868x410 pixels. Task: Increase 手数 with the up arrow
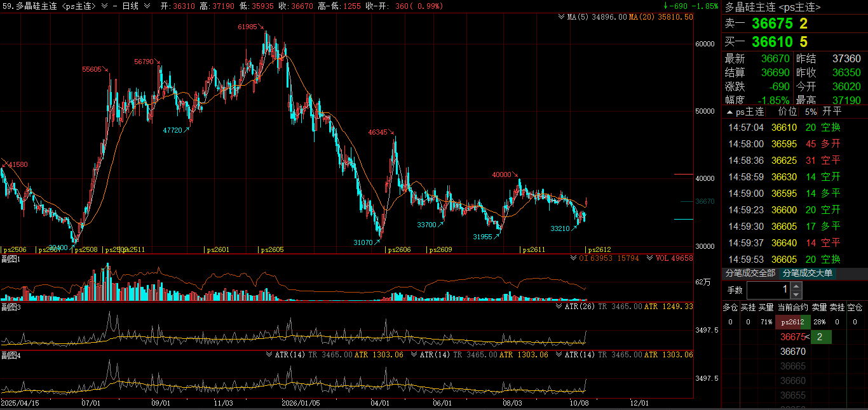point(796,286)
